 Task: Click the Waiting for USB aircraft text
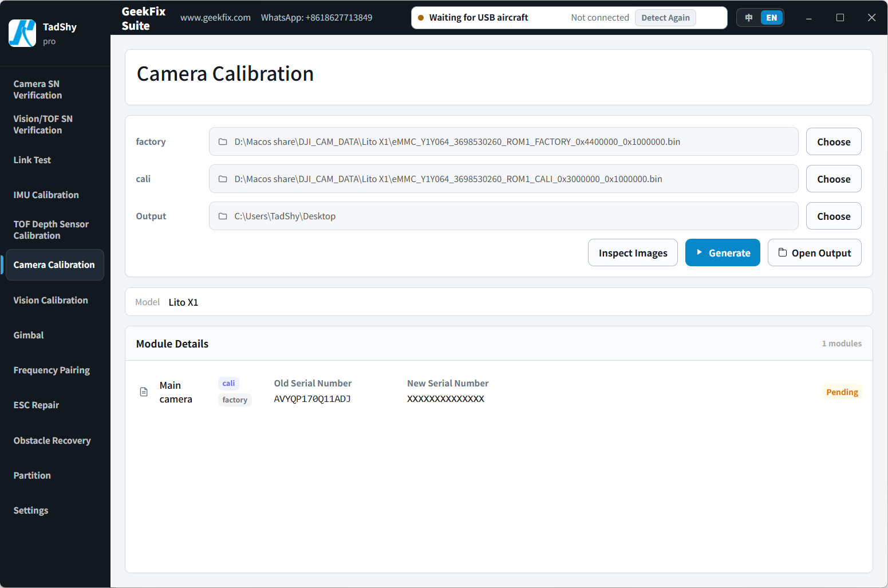[x=479, y=18]
